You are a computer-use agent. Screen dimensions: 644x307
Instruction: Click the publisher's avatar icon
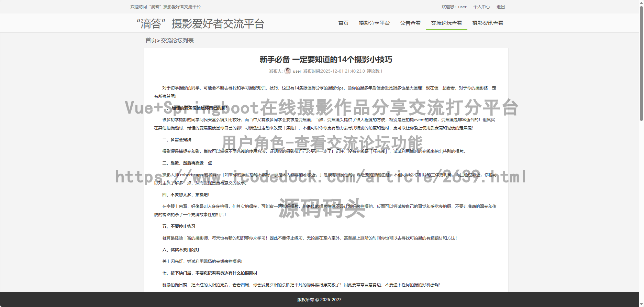[288, 71]
